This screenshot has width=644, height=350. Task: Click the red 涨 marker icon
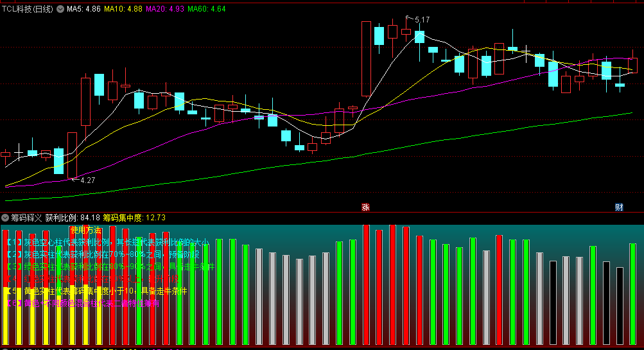tap(365, 207)
